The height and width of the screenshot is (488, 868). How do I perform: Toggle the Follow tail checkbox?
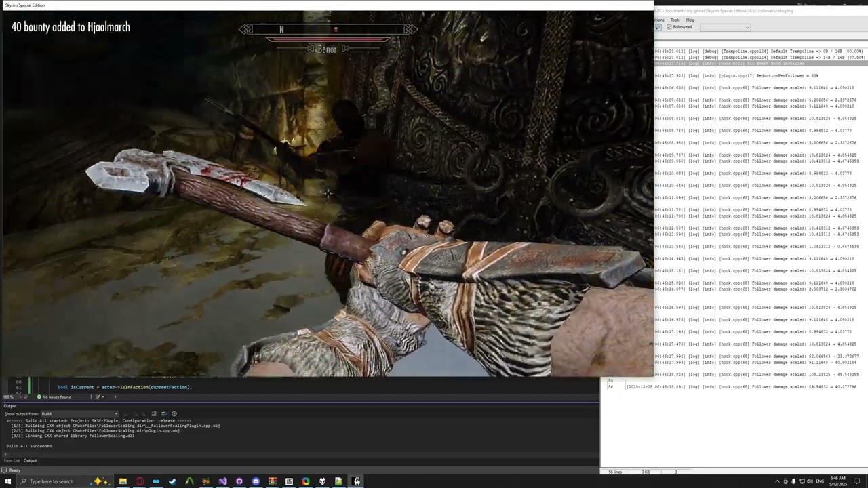pos(669,27)
